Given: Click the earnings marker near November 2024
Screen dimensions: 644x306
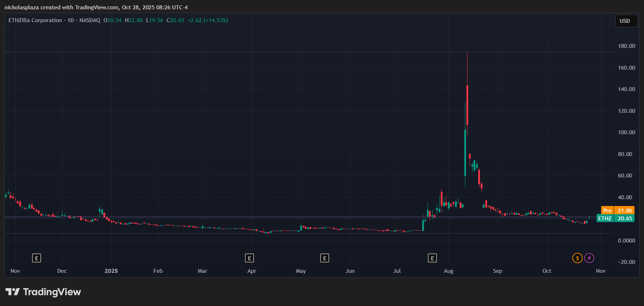Looking at the screenshot, I should coord(36,258).
